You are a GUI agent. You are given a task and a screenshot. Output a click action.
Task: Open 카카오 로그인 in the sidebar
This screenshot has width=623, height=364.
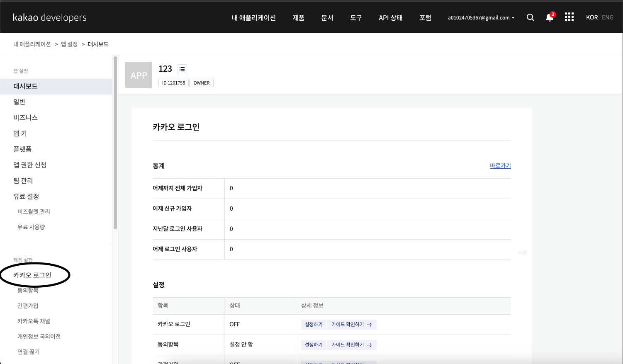click(32, 275)
